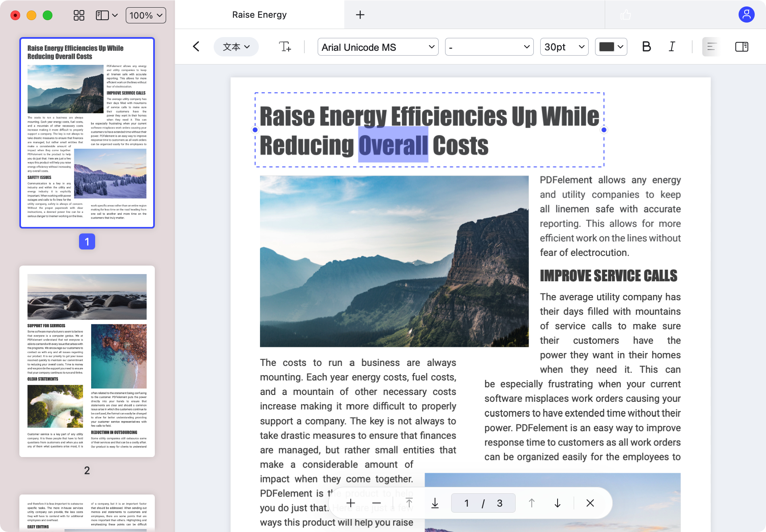Zoom out with the minus icon
The width and height of the screenshot is (766, 532).
coord(377,503)
